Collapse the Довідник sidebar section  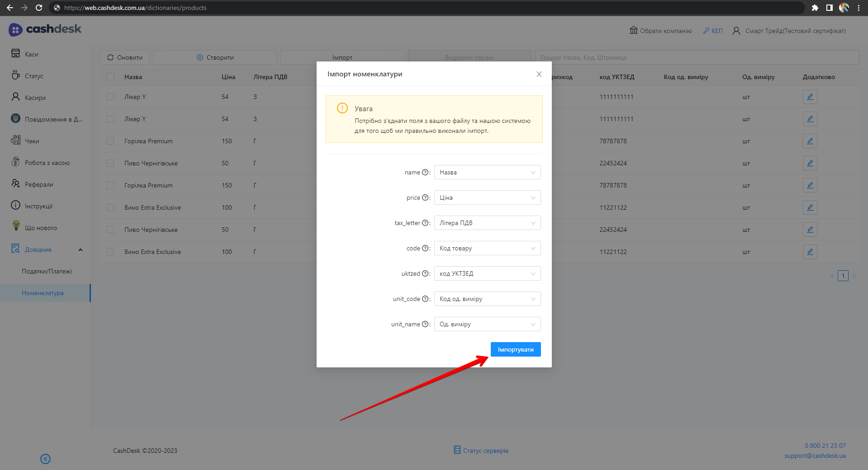click(81, 249)
